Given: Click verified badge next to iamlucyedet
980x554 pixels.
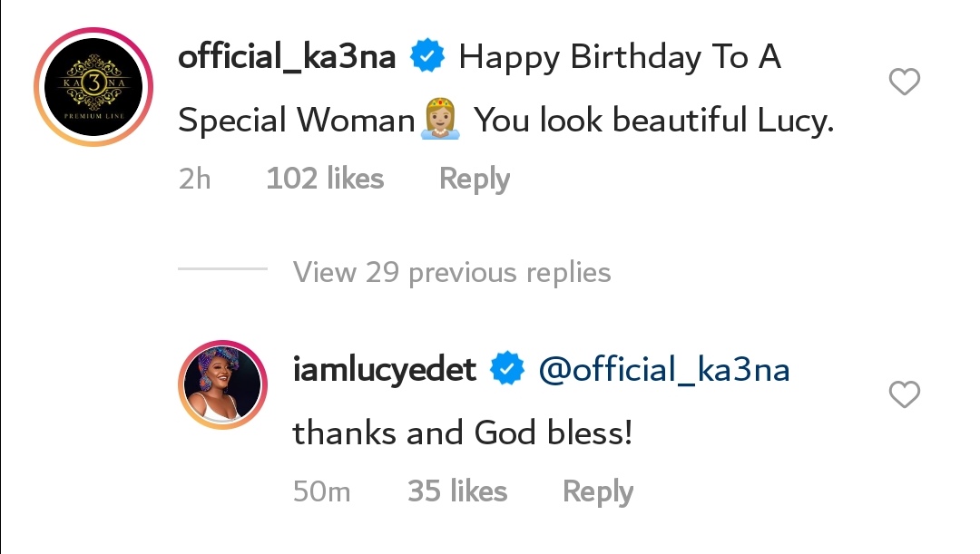Looking at the screenshot, I should 506,369.
